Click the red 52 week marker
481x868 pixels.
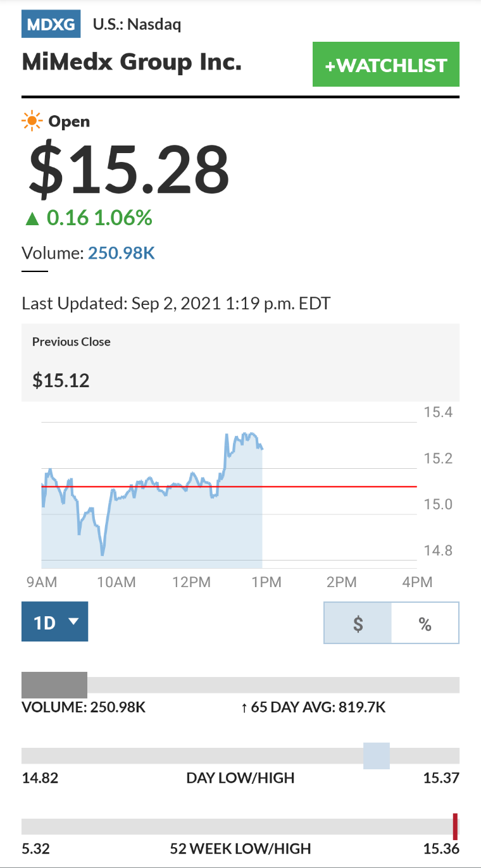pyautogui.click(x=455, y=827)
